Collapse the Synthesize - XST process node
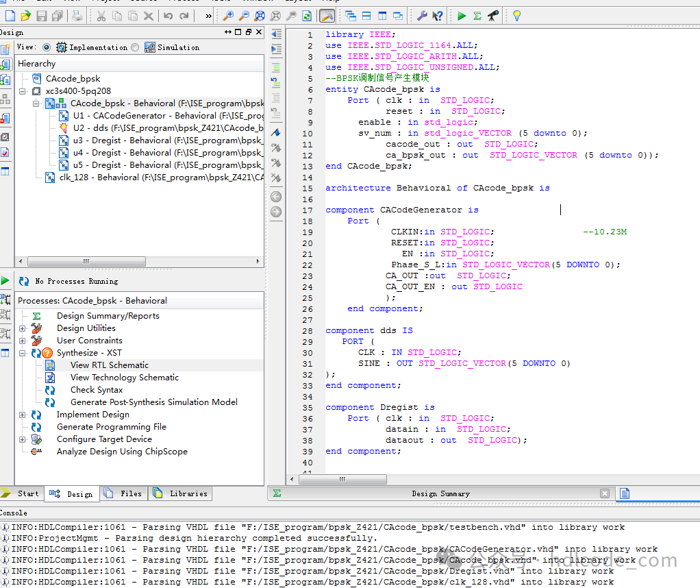Viewport: 700px width, 588px height. point(23,353)
